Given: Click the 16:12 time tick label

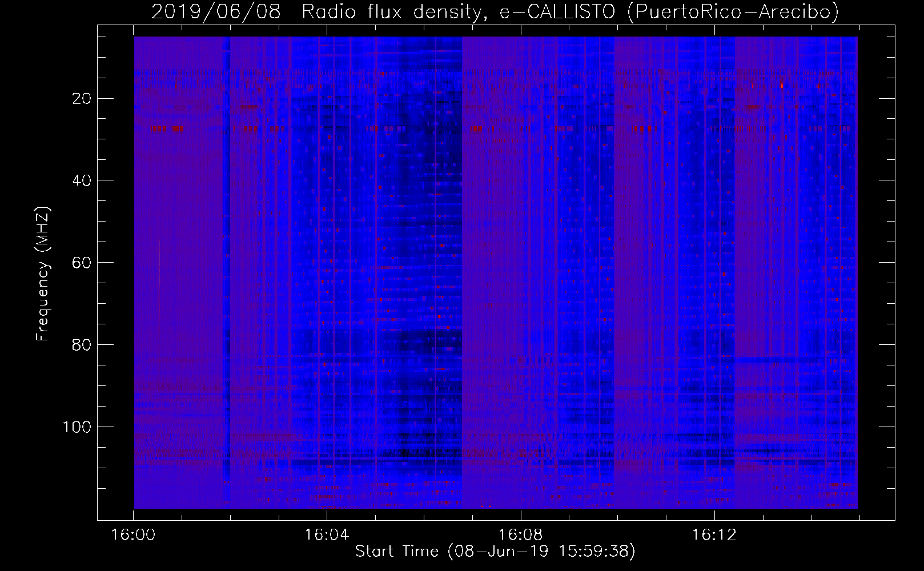Looking at the screenshot, I should [x=714, y=535].
